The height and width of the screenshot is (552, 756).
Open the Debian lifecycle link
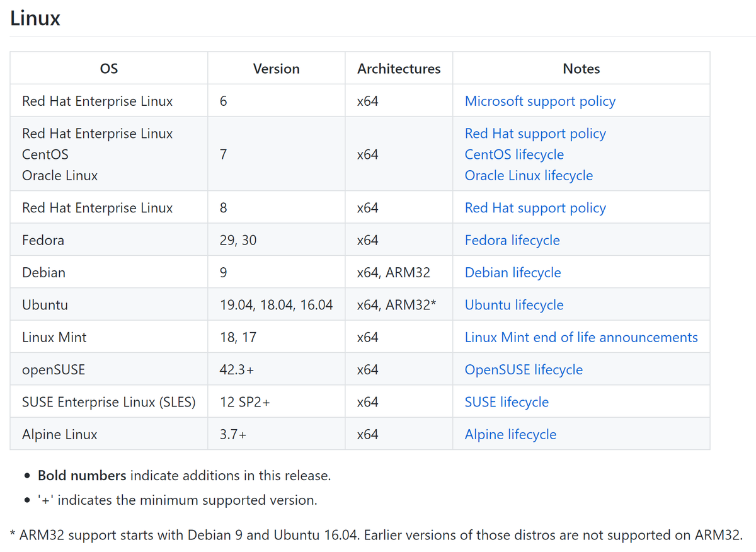tap(513, 273)
